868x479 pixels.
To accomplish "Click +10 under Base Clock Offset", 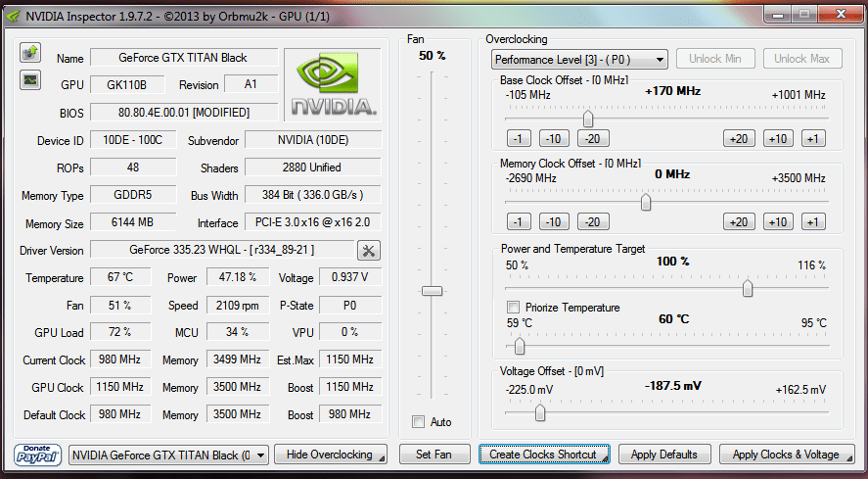I will coord(778,138).
